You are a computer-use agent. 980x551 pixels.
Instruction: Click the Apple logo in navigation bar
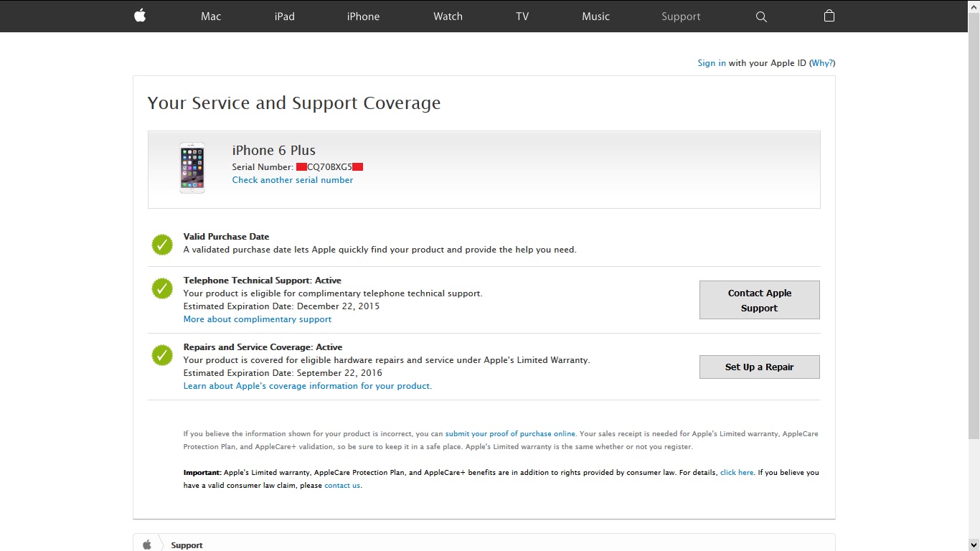(x=140, y=16)
